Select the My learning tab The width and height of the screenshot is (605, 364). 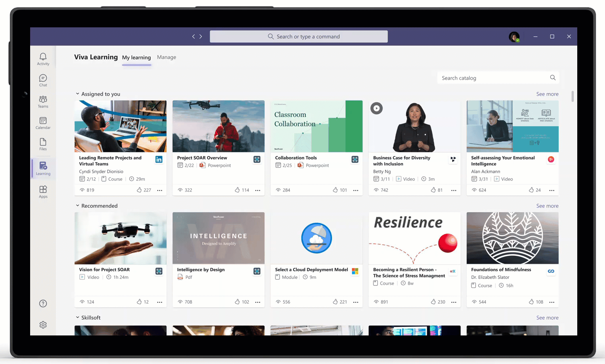coord(136,57)
